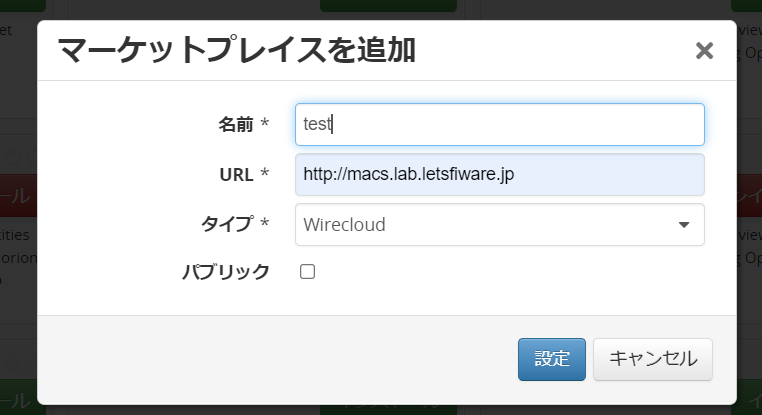Open the タイプ dropdown showing Wirecloud
Screen dimensions: 762x415
(x=490, y=225)
